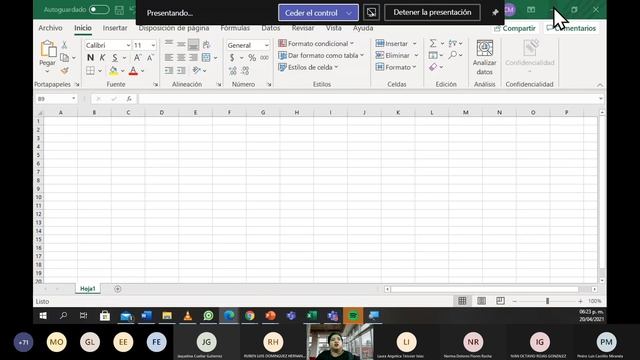Click the Cut scissors icon
This screenshot has width=640, height=360.
[64, 45]
